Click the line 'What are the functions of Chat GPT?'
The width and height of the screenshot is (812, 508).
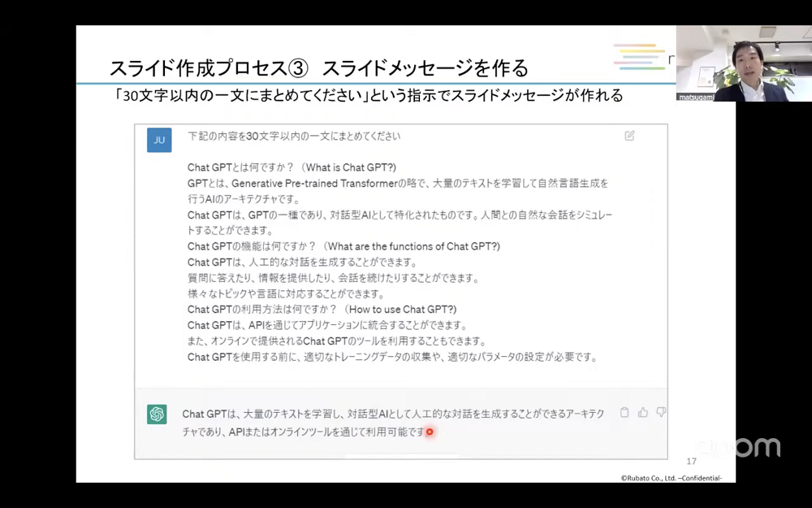[x=343, y=247]
